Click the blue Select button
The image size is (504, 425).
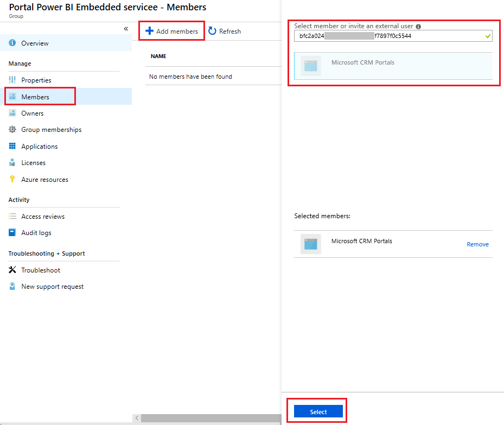tap(318, 411)
